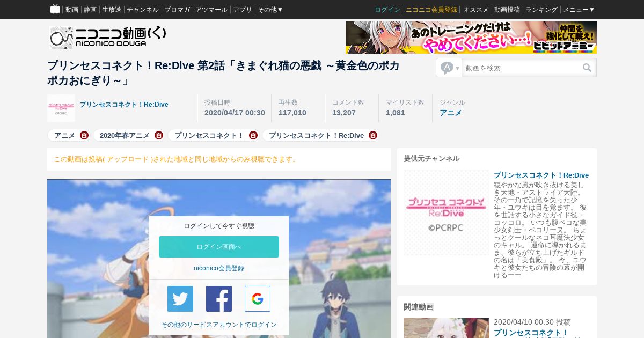Open dictionary icon next to プリンセスコネクト！Re:Dive tag

click(373, 135)
